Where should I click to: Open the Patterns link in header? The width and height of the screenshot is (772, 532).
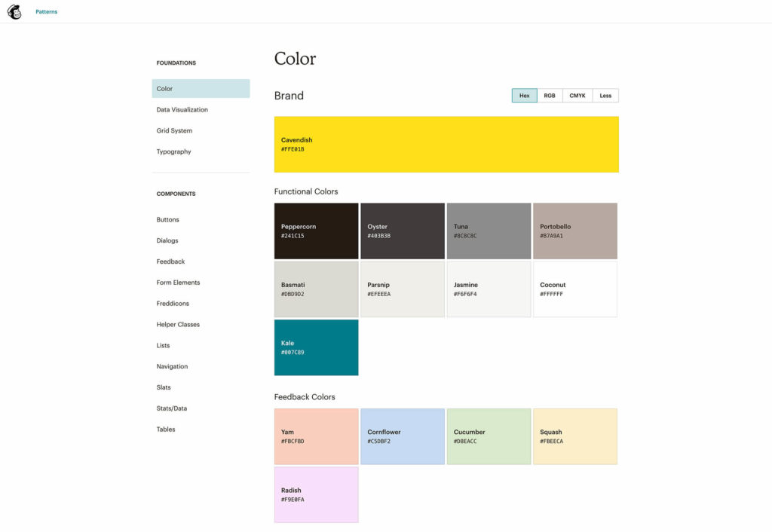46,12
